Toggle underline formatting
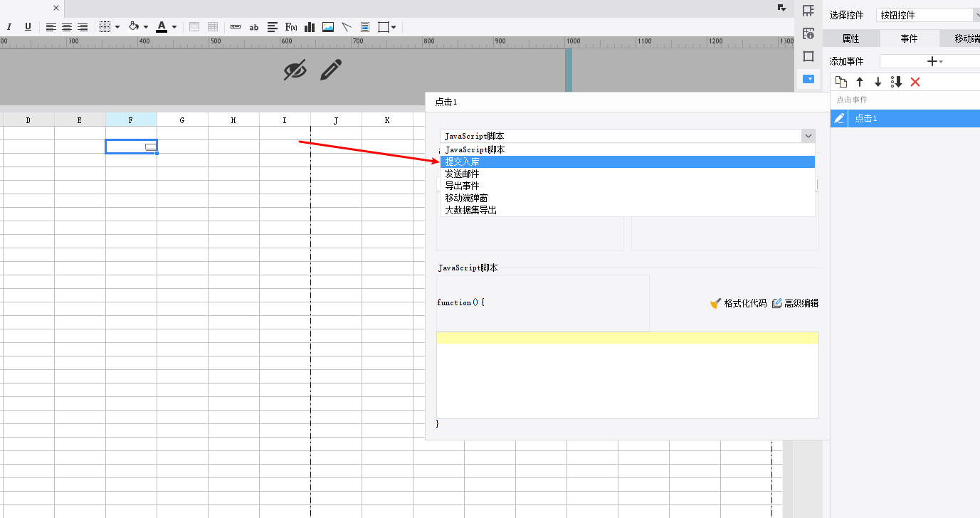Image resolution: width=980 pixels, height=518 pixels. (28, 27)
